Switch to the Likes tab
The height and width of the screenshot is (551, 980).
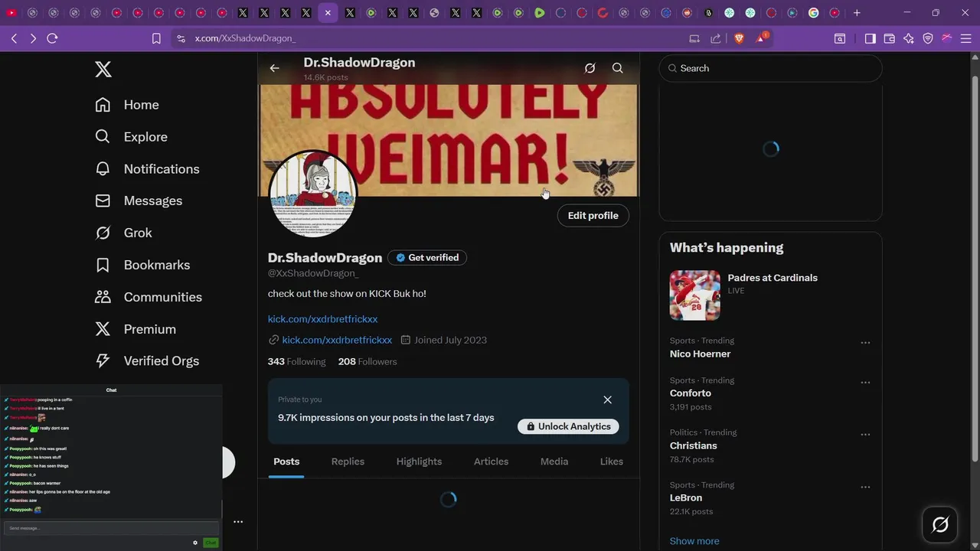coord(612,461)
